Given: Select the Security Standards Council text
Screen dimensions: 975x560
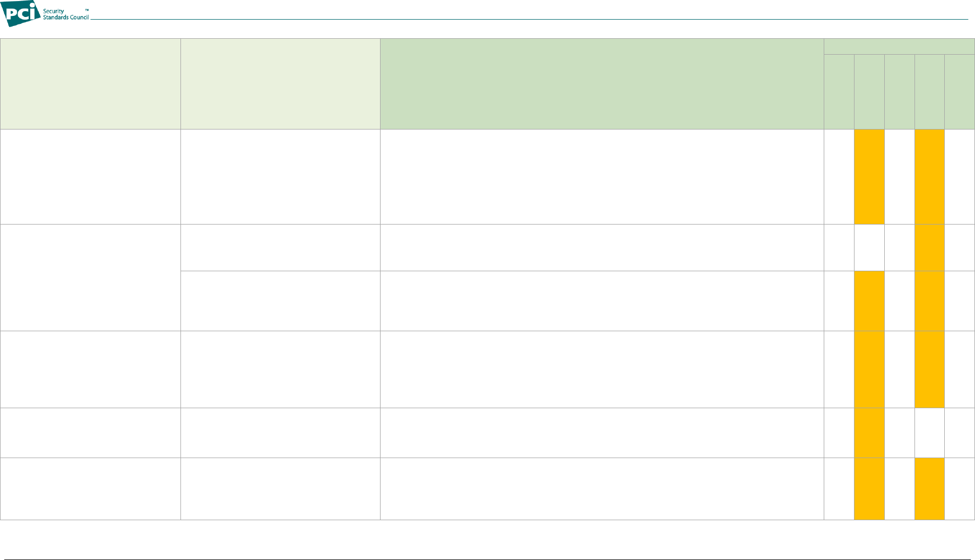Looking at the screenshot, I should coord(66,14).
